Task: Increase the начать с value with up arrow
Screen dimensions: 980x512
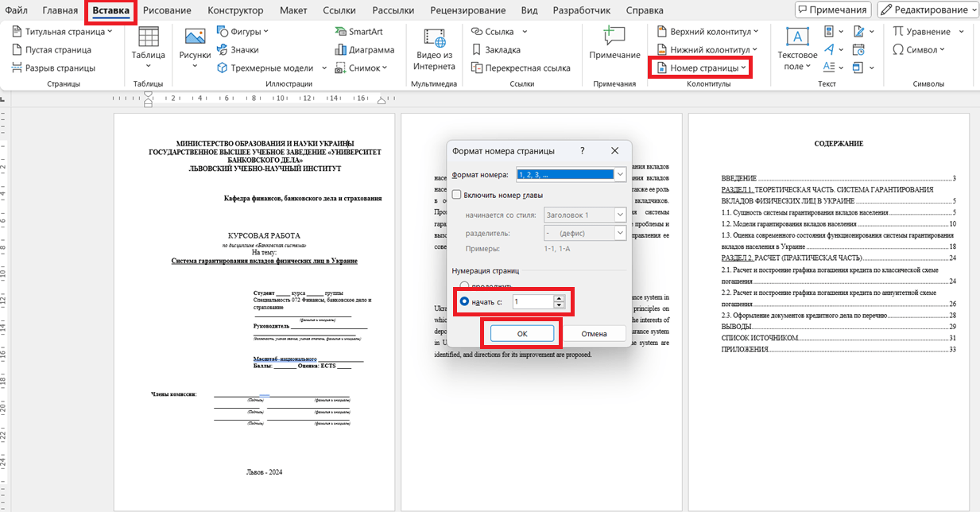Action: click(559, 298)
